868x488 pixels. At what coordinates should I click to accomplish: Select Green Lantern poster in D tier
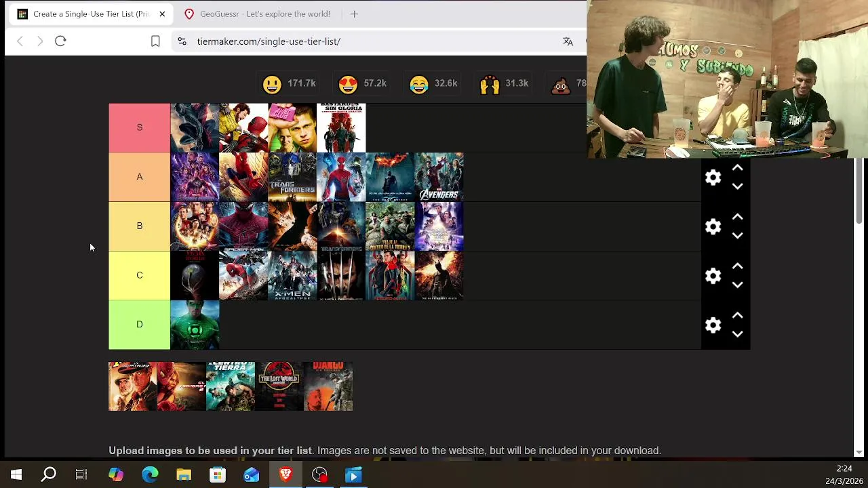point(195,325)
